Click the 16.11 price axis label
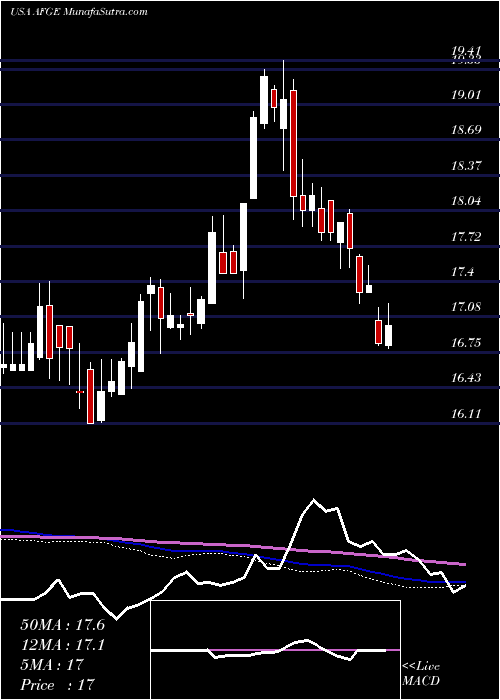Screen dimensions: 500x700 (x=467, y=413)
